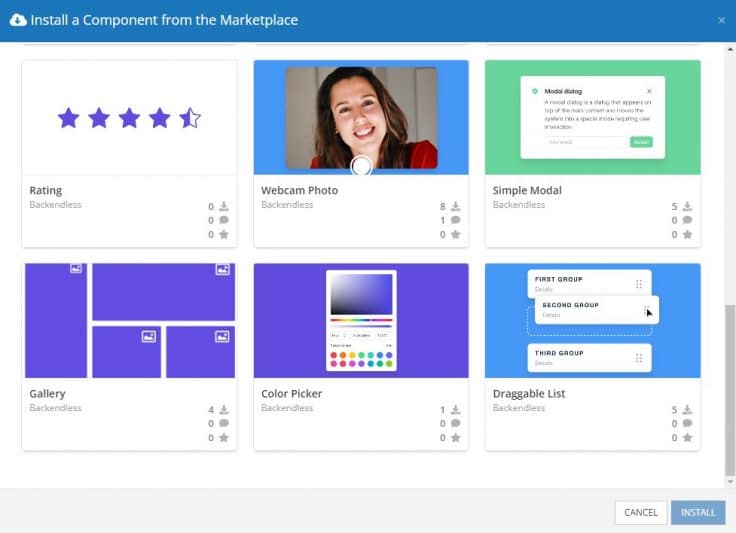This screenshot has height=533, width=736.
Task: Select the Rating component star preview
Action: tap(129, 118)
